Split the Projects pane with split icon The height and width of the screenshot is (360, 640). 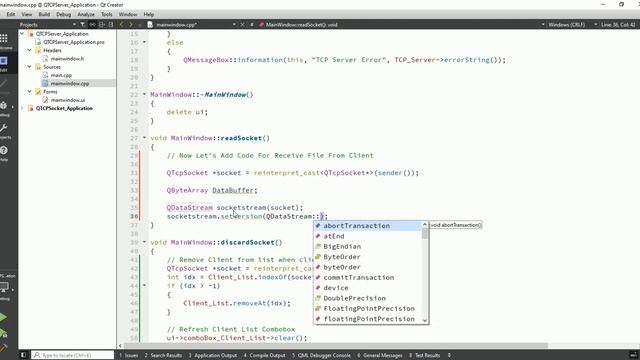(x=102, y=24)
